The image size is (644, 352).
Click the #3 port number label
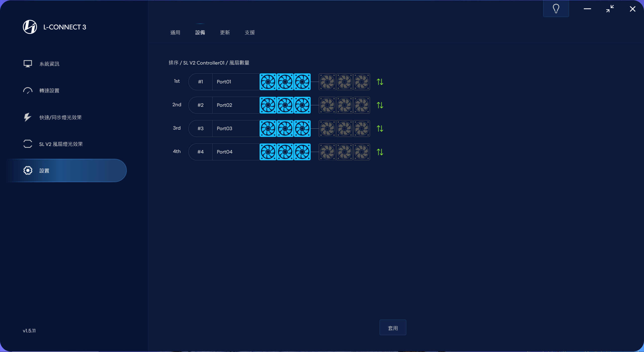[200, 129]
